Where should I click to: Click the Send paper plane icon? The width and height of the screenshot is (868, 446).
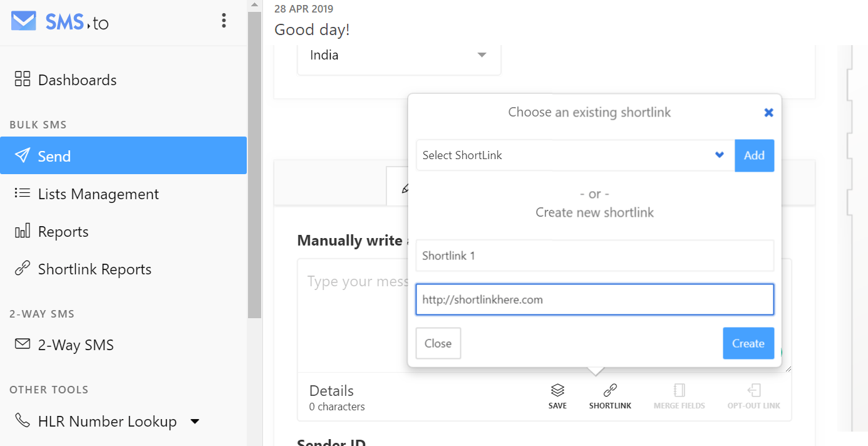coord(23,155)
